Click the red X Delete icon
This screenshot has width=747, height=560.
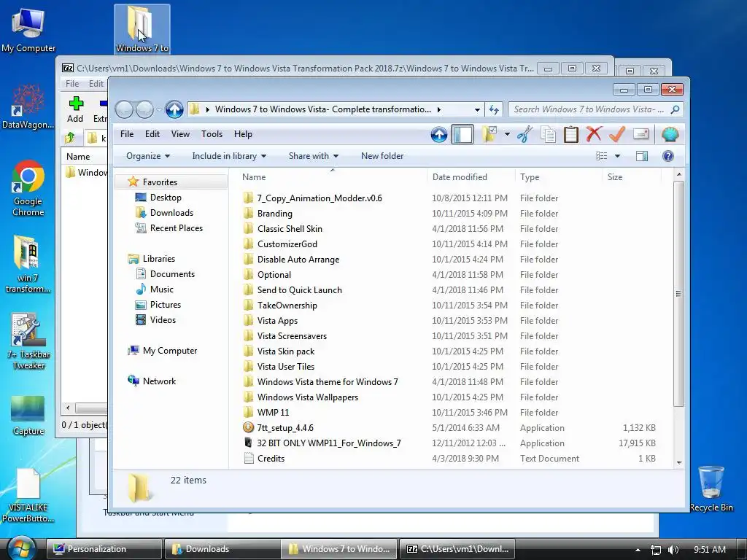pyautogui.click(x=594, y=134)
